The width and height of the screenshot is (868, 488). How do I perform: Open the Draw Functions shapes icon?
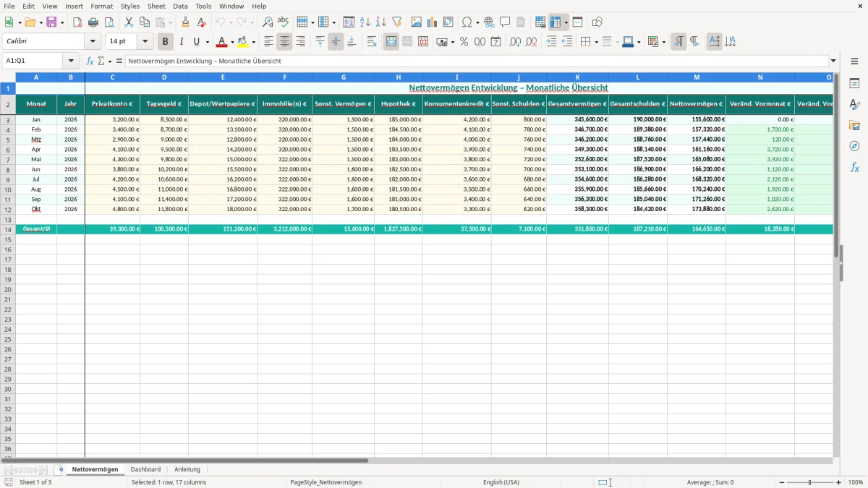click(x=597, y=22)
